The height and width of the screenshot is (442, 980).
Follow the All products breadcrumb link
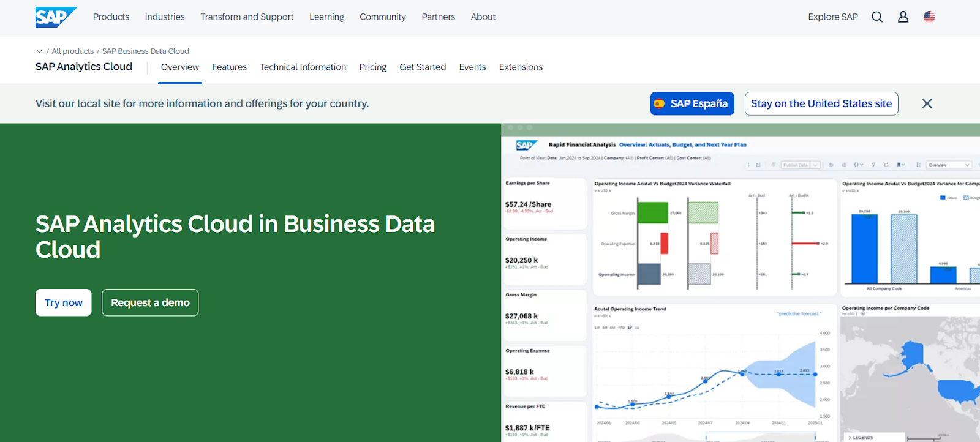click(73, 51)
